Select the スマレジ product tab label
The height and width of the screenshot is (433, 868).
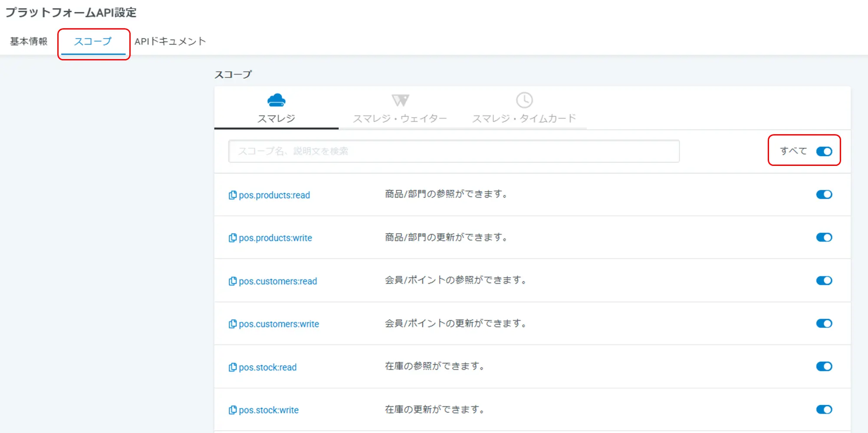[x=276, y=119]
